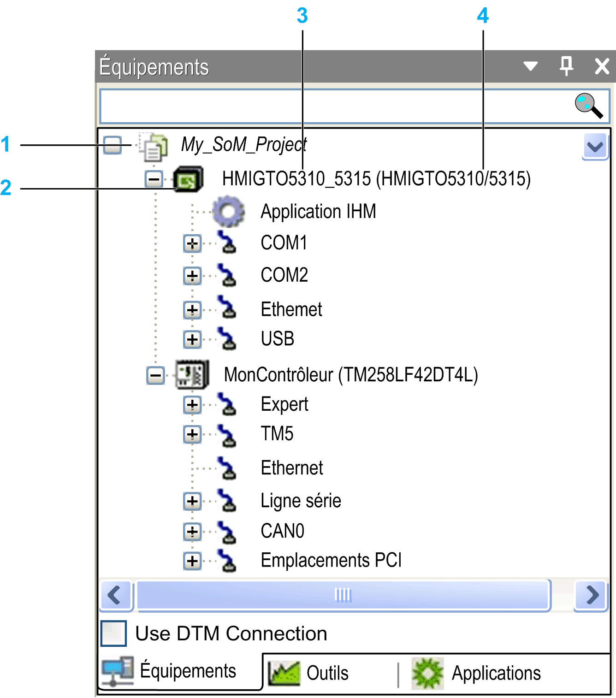Click the MonContrôleur controller icon
This screenshot has width=616, height=698.
[192, 374]
